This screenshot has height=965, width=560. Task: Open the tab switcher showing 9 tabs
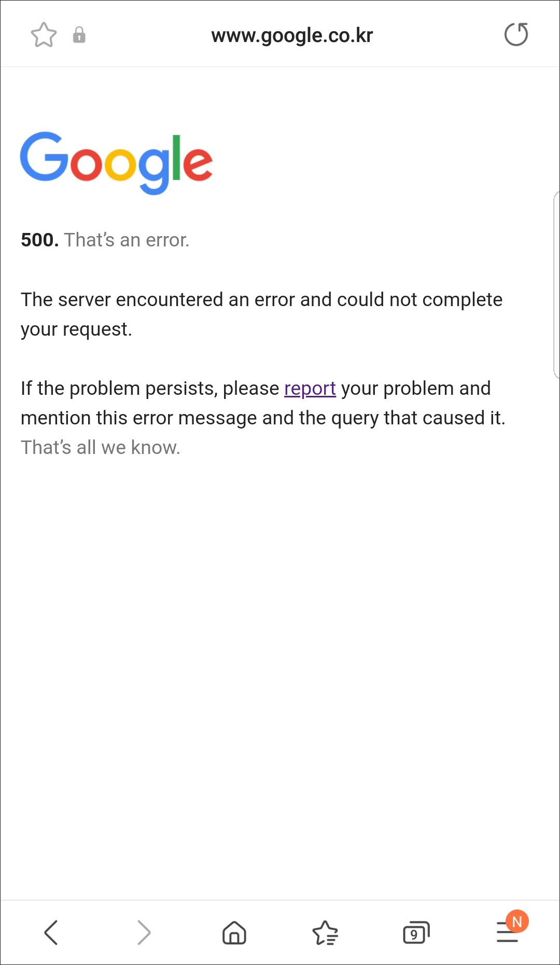tap(416, 932)
